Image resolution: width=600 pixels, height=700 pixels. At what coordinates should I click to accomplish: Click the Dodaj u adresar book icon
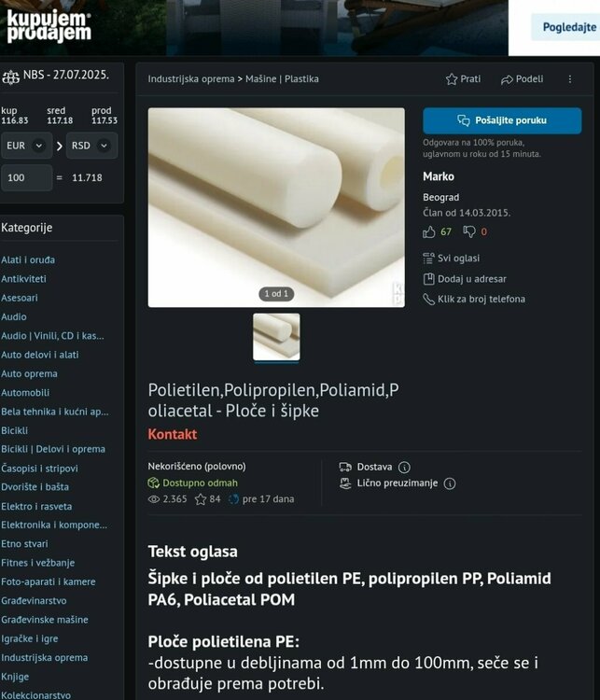[428, 279]
